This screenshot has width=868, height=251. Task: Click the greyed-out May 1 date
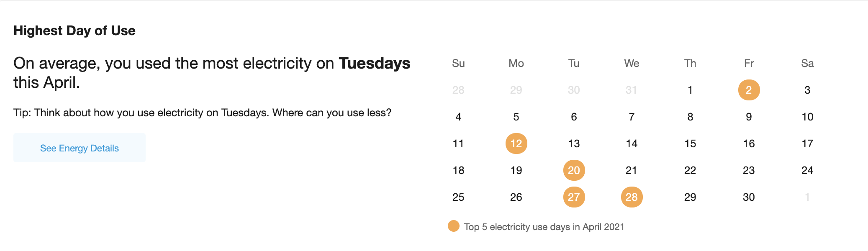(x=807, y=197)
